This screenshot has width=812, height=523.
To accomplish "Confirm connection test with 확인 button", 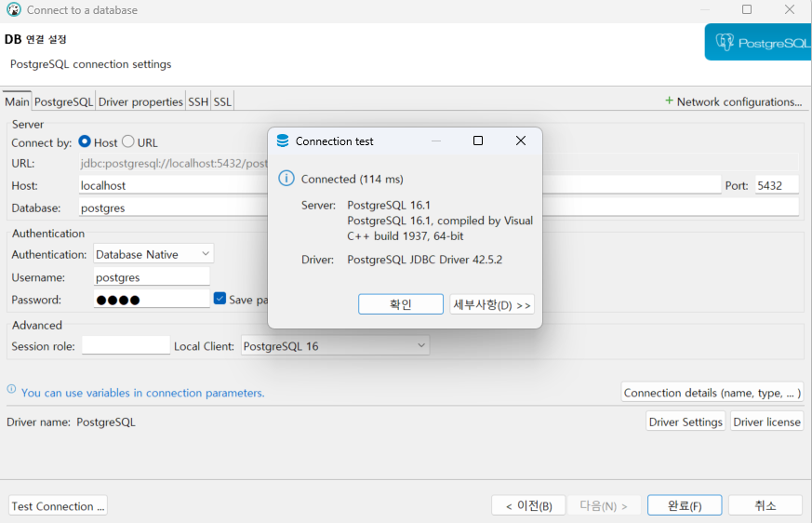I will point(401,304).
